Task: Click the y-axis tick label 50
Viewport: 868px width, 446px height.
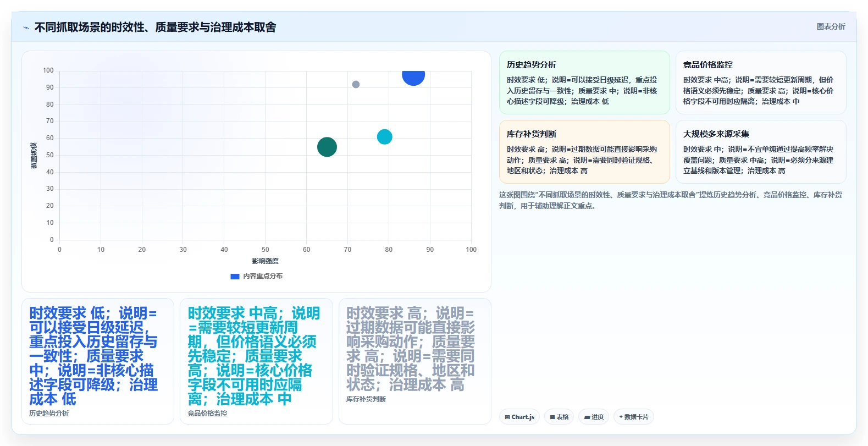Action: tap(50, 155)
